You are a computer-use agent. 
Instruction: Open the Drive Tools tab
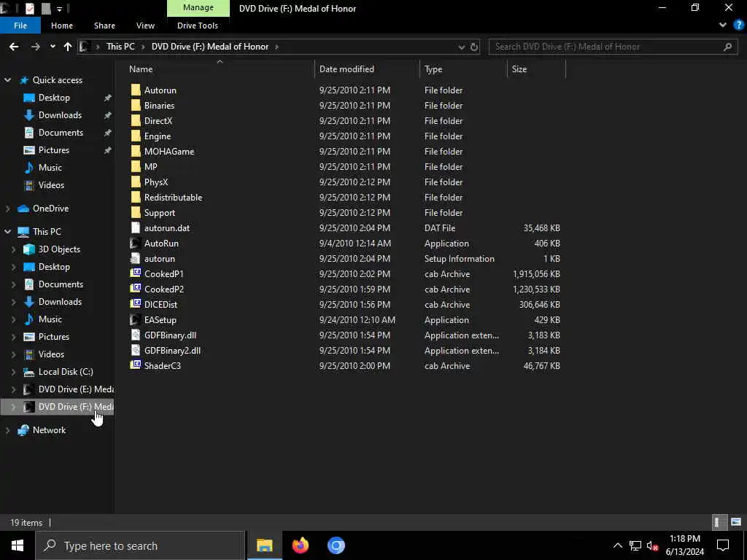[x=198, y=26]
